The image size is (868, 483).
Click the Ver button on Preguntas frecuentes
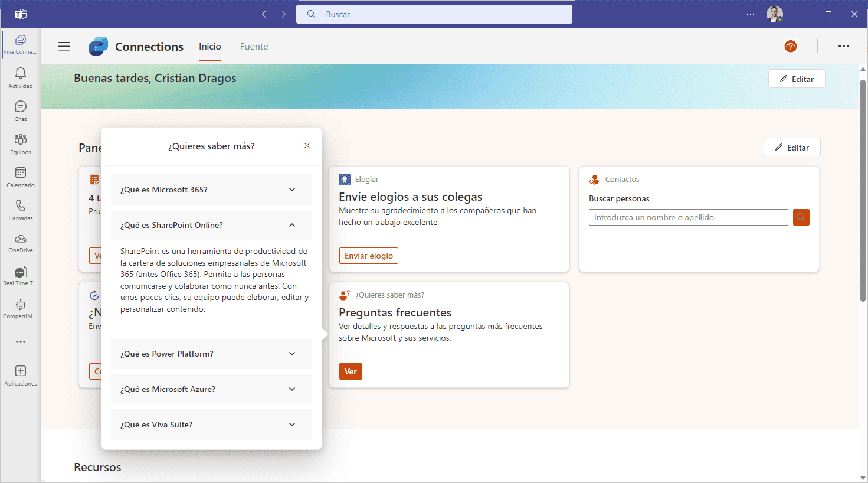point(351,371)
